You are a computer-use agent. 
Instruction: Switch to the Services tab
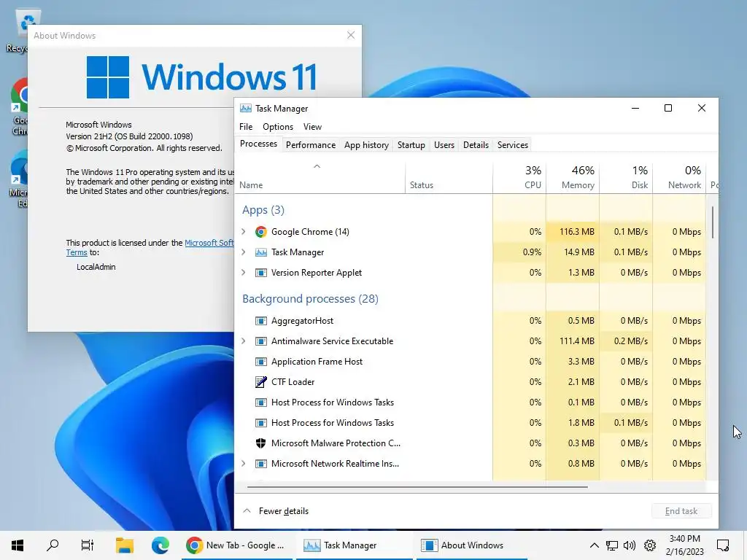pyautogui.click(x=513, y=145)
